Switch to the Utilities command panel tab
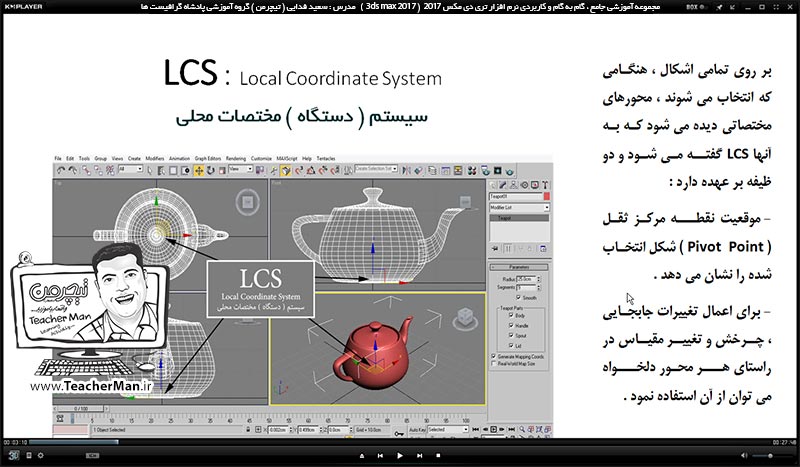 545,185
